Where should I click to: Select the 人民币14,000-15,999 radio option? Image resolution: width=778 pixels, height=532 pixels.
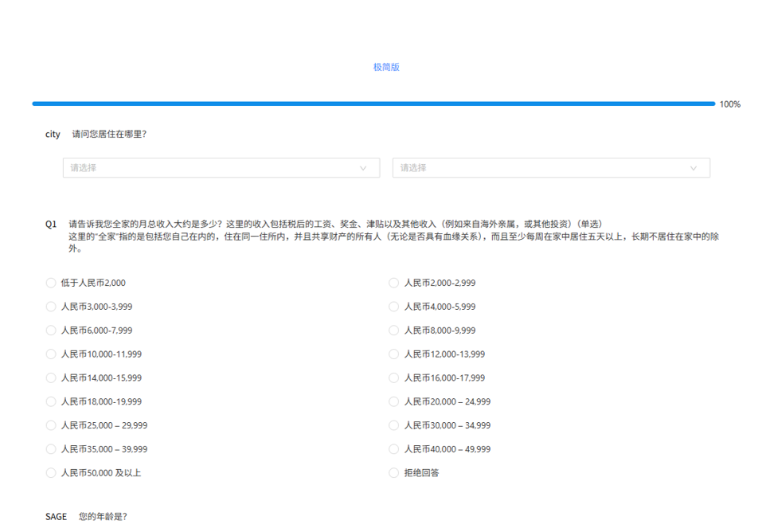[x=51, y=378]
